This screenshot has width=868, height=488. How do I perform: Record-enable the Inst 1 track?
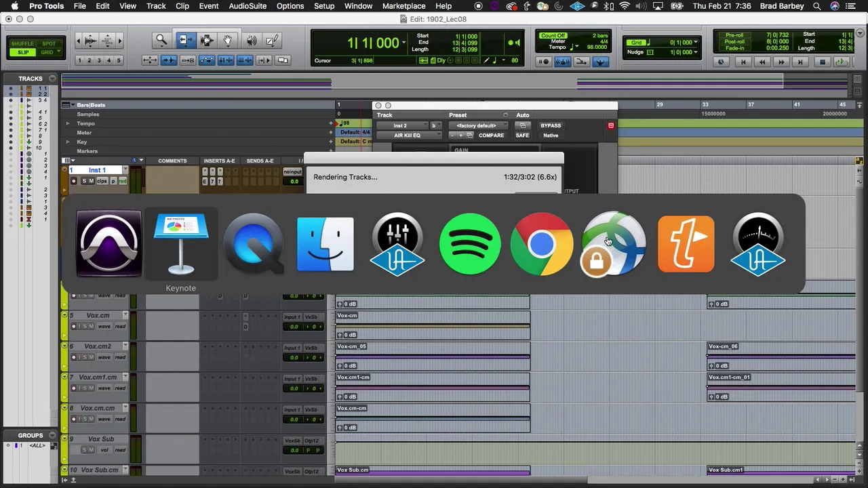point(74,181)
